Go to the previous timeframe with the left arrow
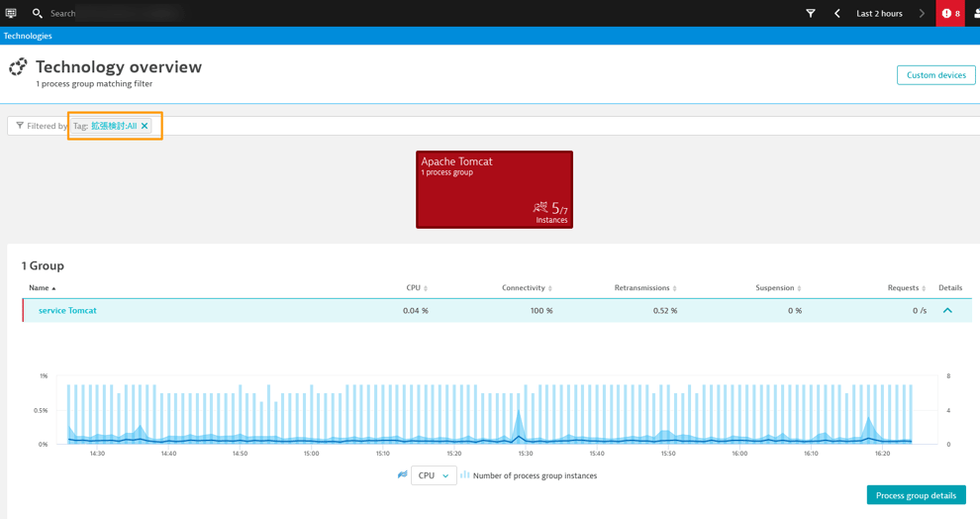 tap(837, 13)
